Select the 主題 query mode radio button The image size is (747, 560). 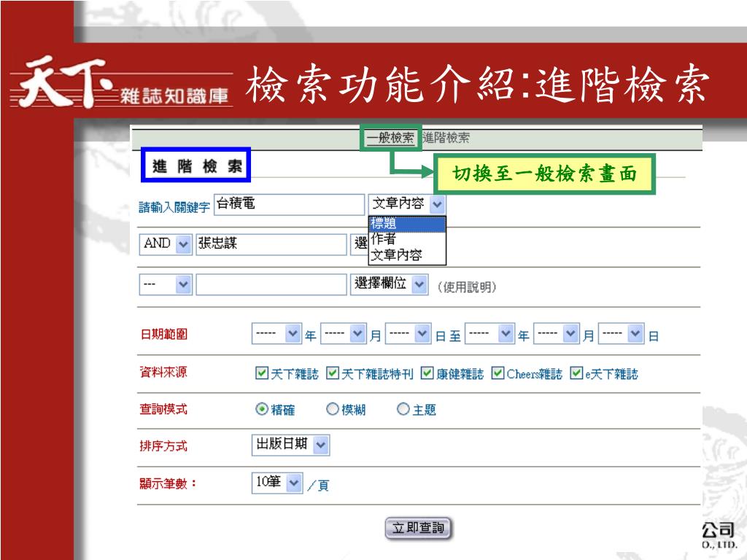click(403, 409)
